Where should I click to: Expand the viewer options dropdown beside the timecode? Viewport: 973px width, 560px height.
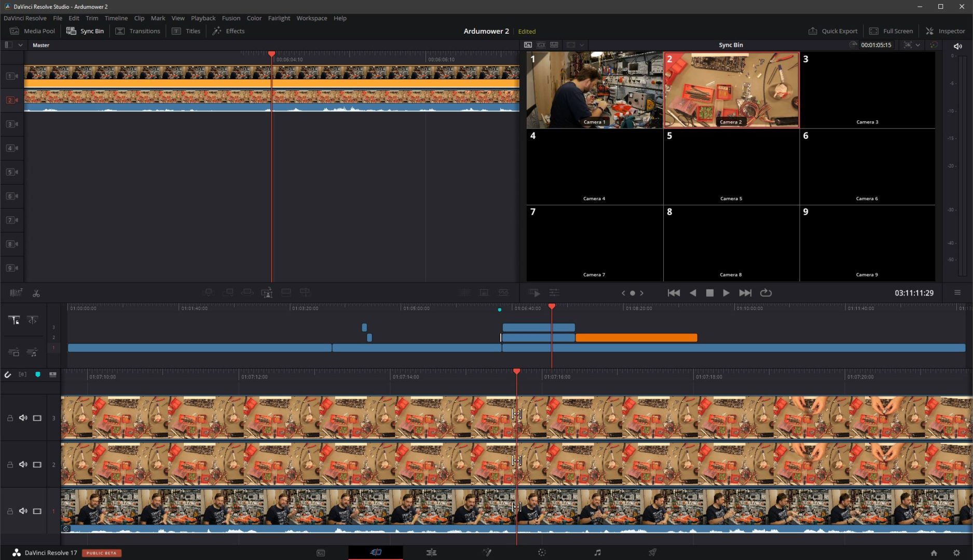917,45
